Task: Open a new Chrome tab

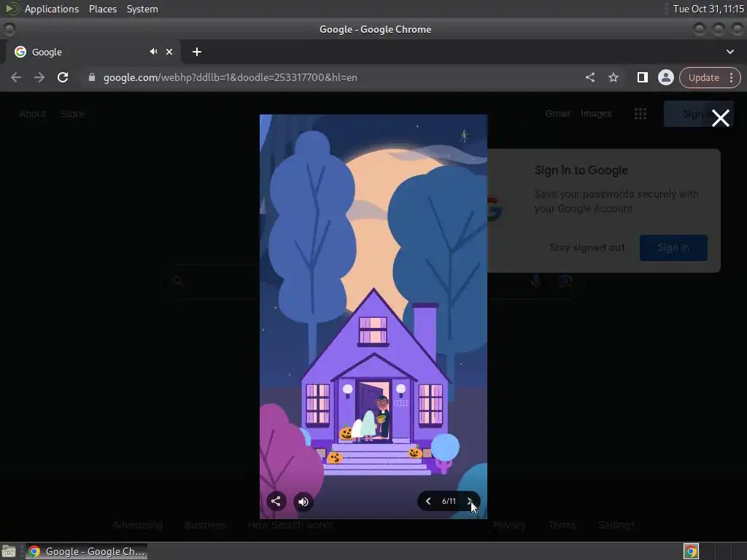Action: click(197, 52)
